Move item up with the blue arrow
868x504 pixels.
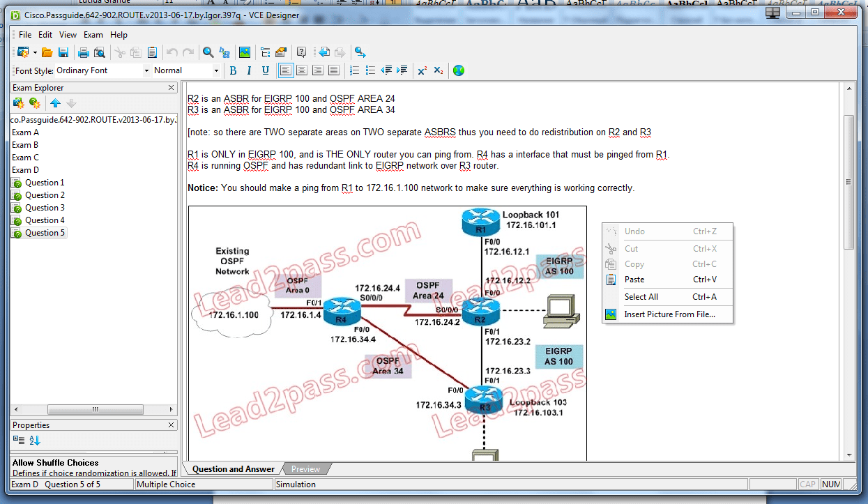pyautogui.click(x=55, y=103)
